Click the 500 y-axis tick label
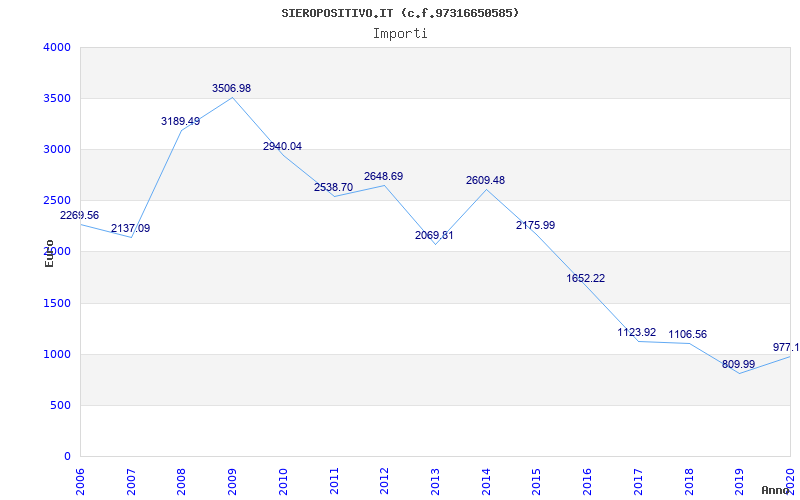 pyautogui.click(x=60, y=405)
